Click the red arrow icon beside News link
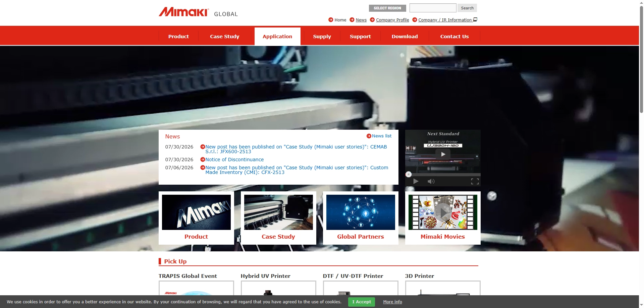Image resolution: width=644 pixels, height=308 pixels. (x=352, y=20)
